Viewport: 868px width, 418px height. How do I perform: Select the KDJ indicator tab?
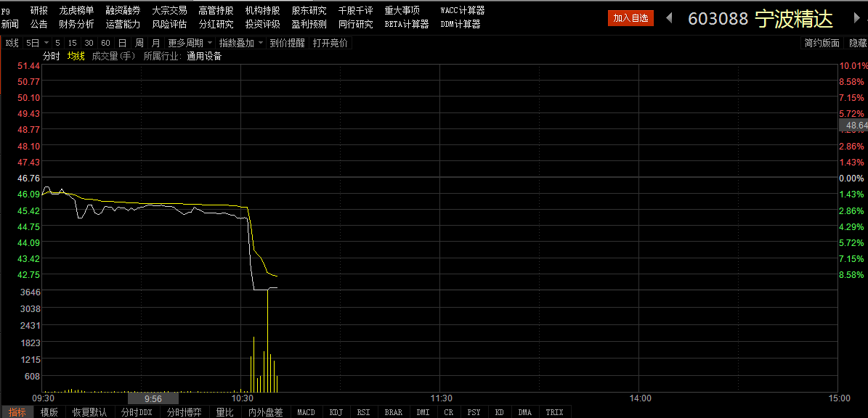pyautogui.click(x=336, y=412)
